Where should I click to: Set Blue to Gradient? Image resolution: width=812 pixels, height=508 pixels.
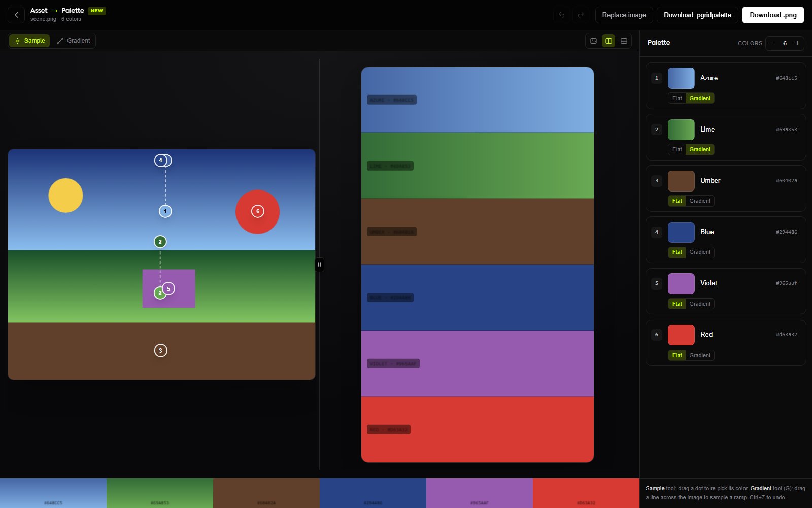pos(700,252)
